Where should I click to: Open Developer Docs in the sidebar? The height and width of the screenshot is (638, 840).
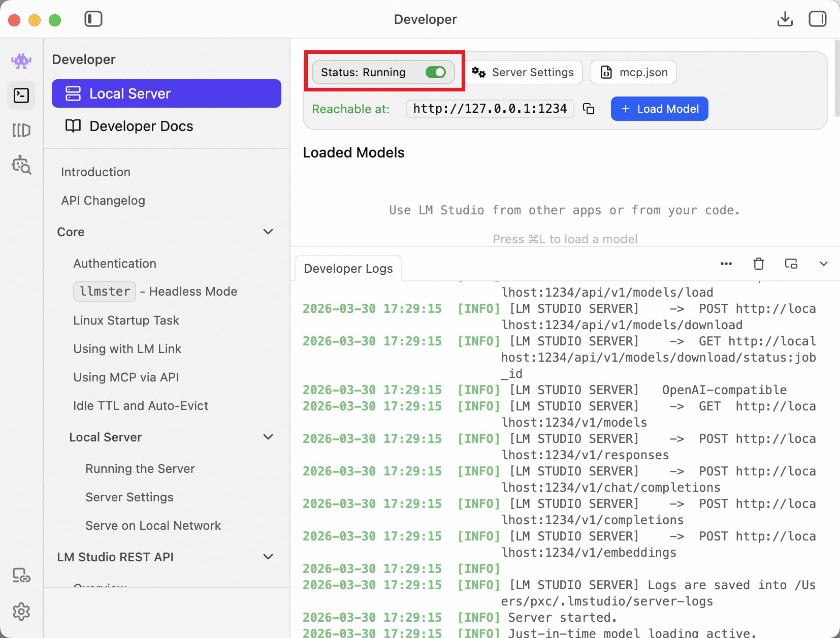point(141,126)
